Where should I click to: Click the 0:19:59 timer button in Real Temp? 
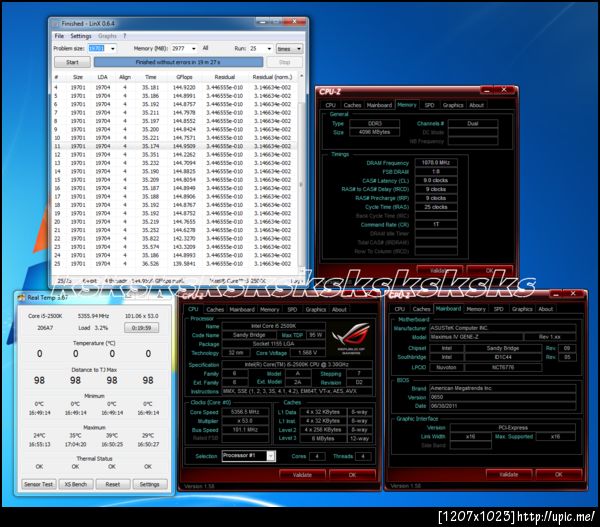pos(141,328)
